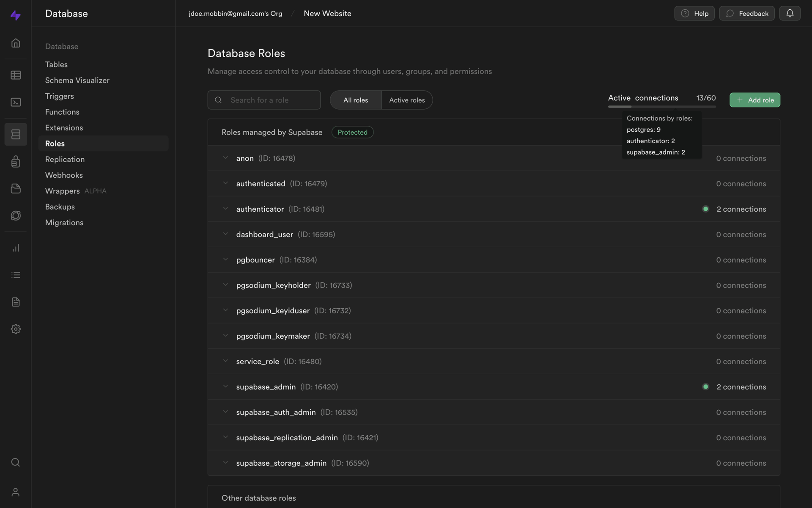Click the green dot beside supabase_admin connections

[x=705, y=387]
